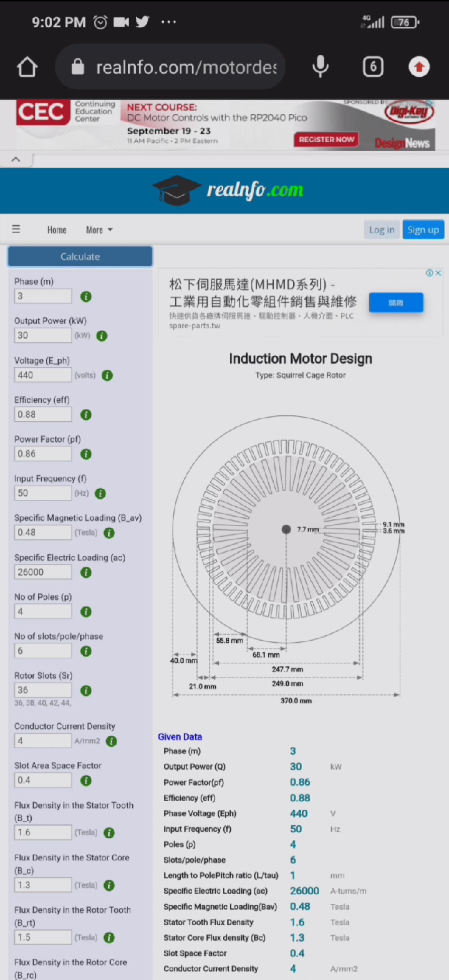Click info icon beside slots/pole/phase field
449x980 pixels.
click(x=86, y=651)
